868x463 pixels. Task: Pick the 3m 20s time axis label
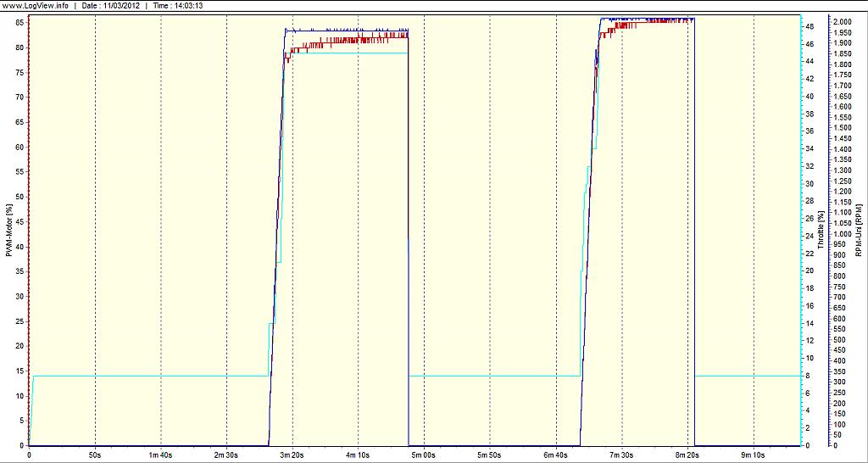292,455
